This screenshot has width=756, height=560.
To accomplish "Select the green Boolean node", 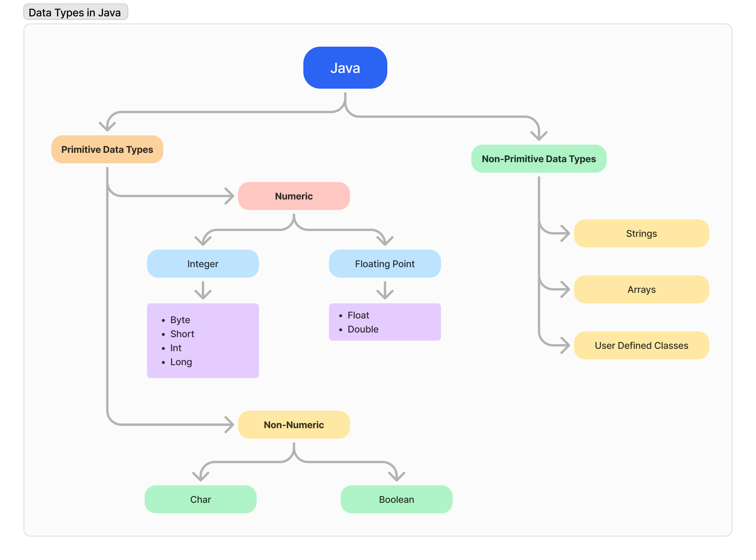I will pyautogui.click(x=396, y=499).
